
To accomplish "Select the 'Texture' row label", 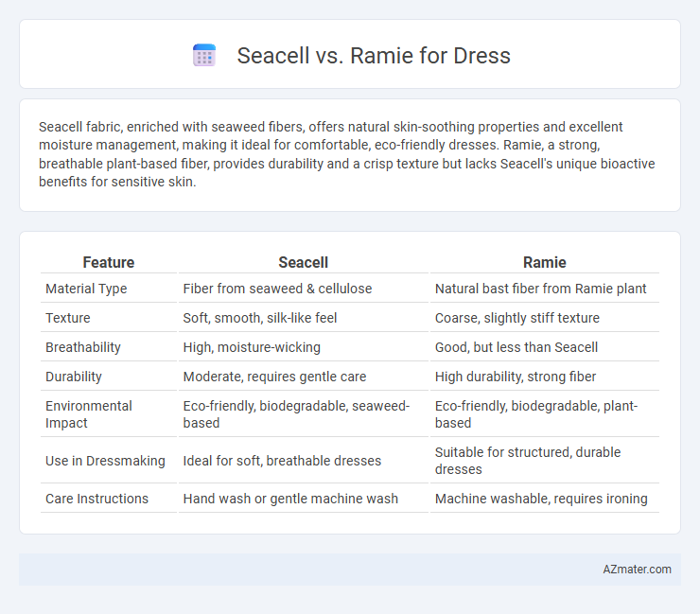I will [x=68, y=318].
